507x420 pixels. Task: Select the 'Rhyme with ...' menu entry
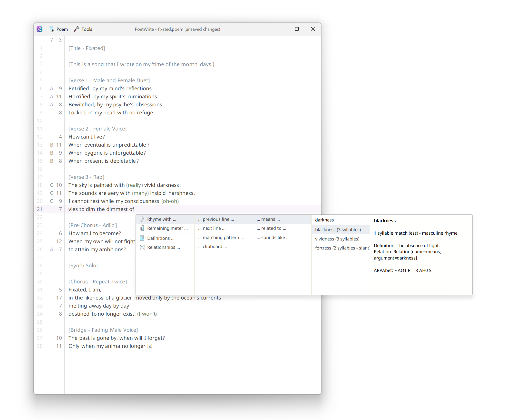[165, 219]
